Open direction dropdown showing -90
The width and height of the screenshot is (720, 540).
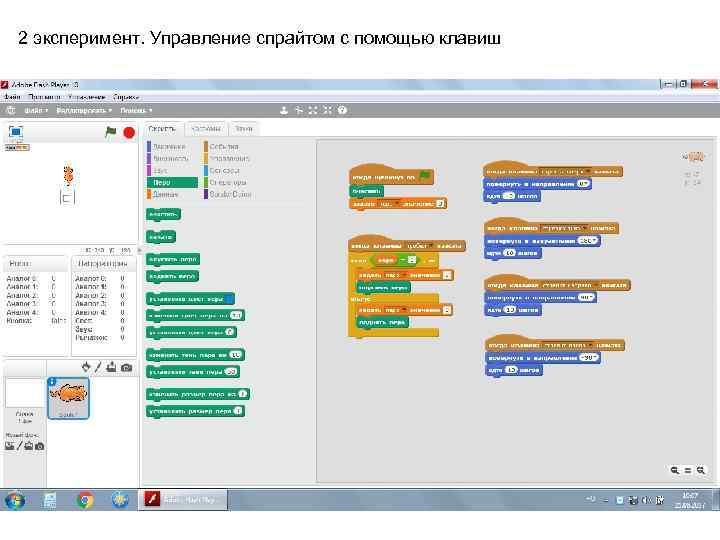point(589,357)
